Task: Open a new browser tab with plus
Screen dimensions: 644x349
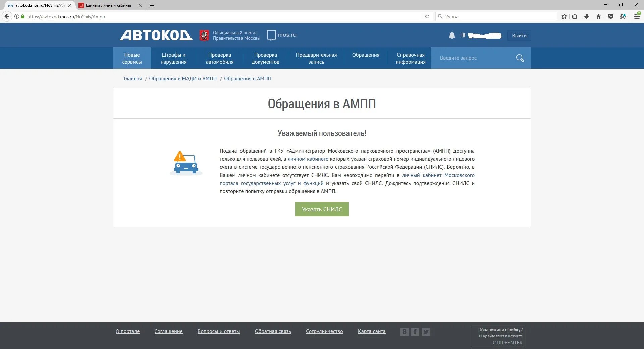Action: (x=152, y=5)
